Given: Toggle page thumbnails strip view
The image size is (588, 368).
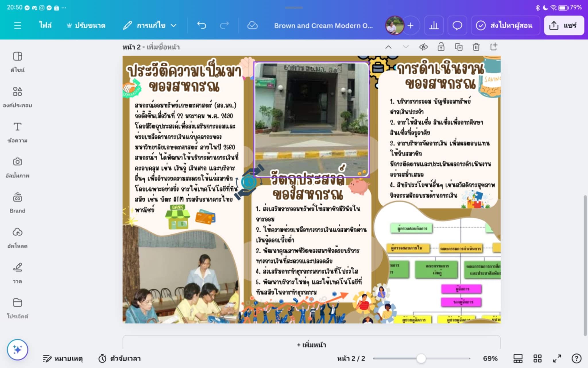Looking at the screenshot, I should [518, 359].
